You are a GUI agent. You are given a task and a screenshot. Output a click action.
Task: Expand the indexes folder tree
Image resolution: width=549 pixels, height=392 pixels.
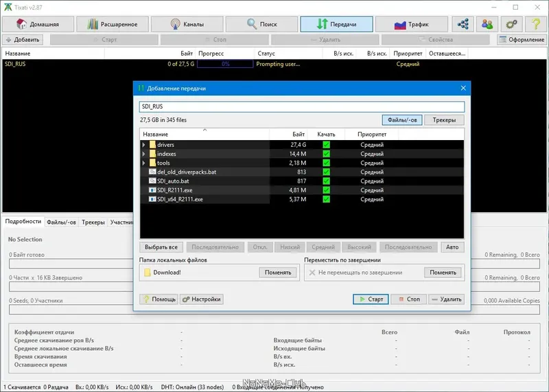tap(143, 154)
